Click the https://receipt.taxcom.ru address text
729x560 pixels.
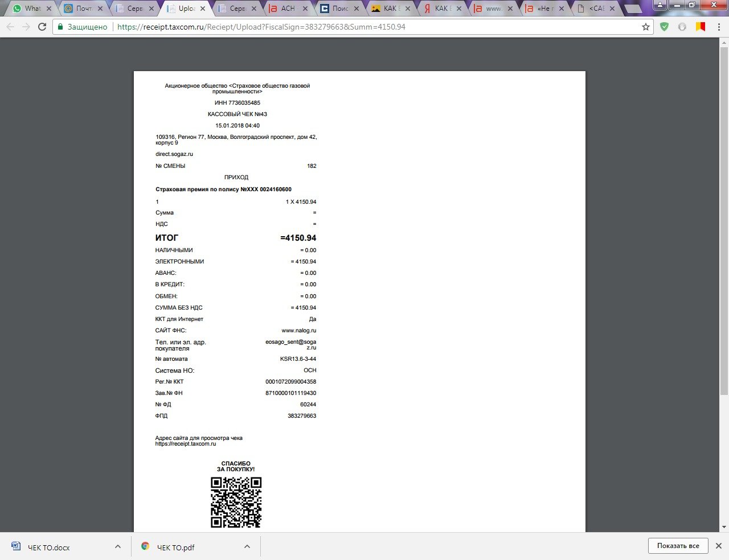click(x=186, y=444)
